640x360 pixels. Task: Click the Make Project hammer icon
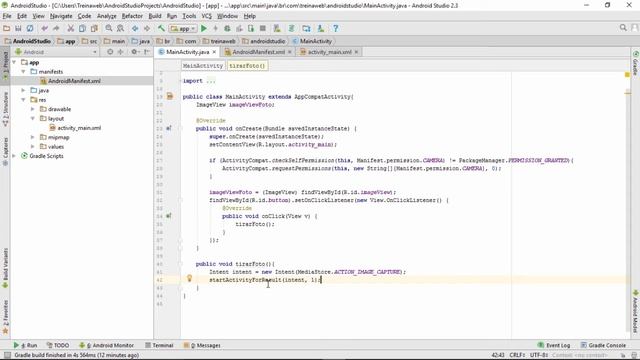tap(161, 29)
